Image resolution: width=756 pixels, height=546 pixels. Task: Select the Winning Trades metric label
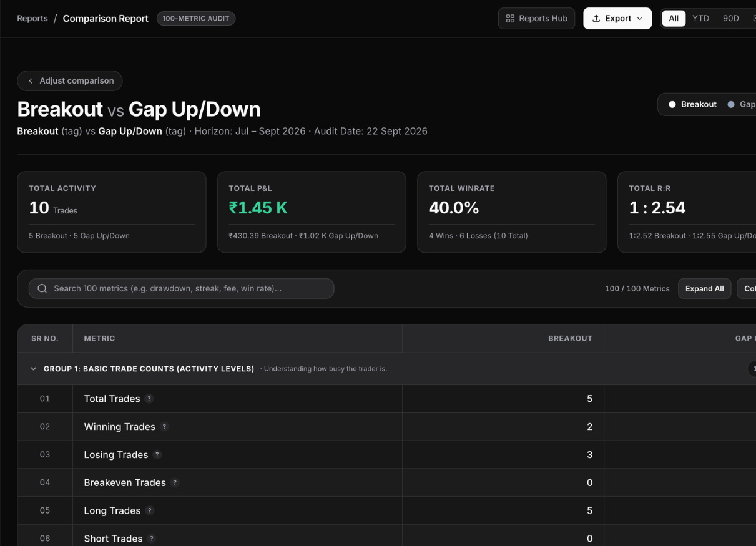point(119,427)
